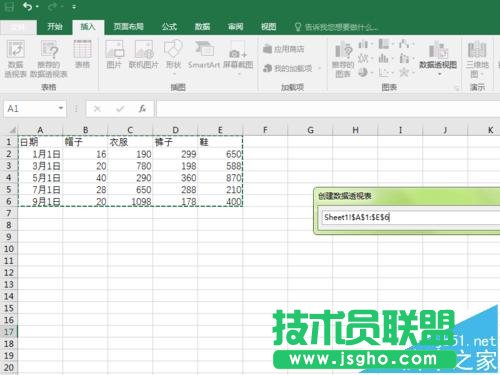The width and height of the screenshot is (500, 375).
Task: Click the 联机图片 Online Pictures icon
Action: point(144,54)
